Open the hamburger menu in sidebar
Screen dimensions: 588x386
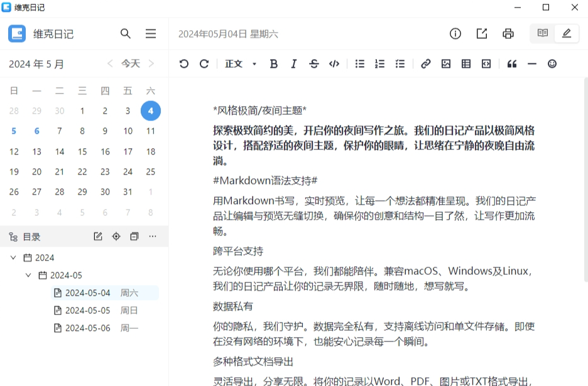tap(151, 34)
